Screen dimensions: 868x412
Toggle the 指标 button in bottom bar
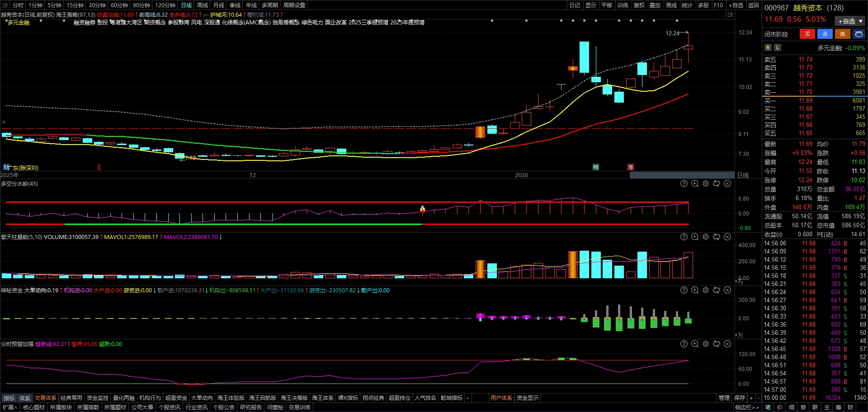9,398
